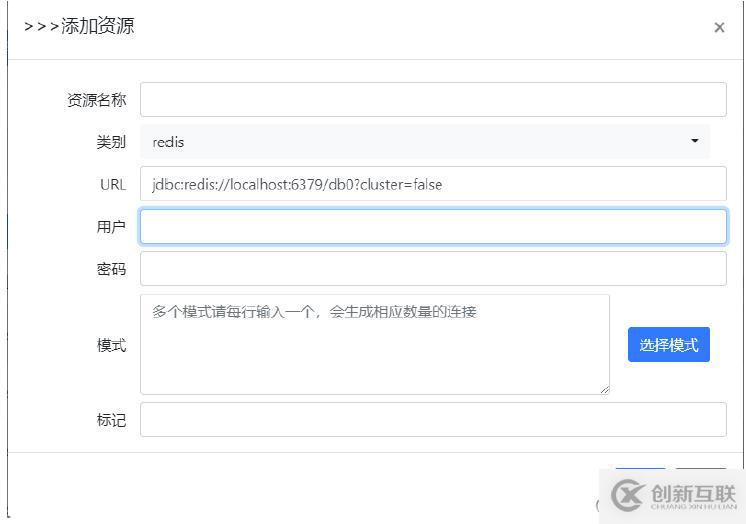Click the URL field label
The width and height of the screenshot is (746, 524).
click(113, 184)
